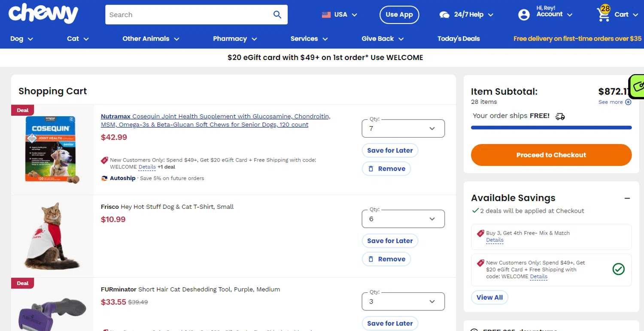644x331 pixels.
Task: Expand the Account dropdown menu
Action: (x=570, y=15)
